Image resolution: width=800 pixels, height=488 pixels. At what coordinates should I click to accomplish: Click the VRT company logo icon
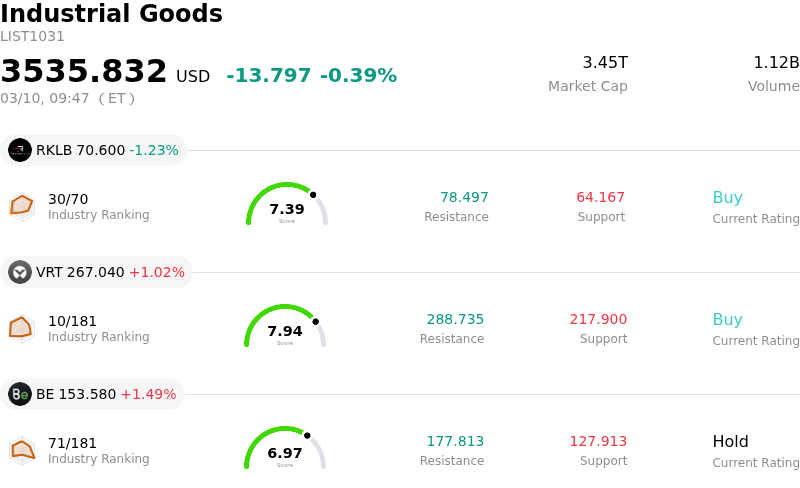(x=20, y=272)
